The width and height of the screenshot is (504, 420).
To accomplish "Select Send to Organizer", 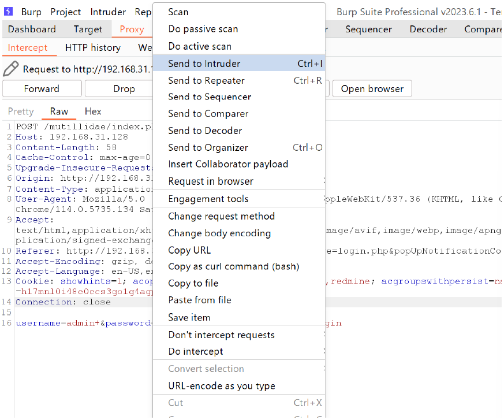I will tap(239, 148).
